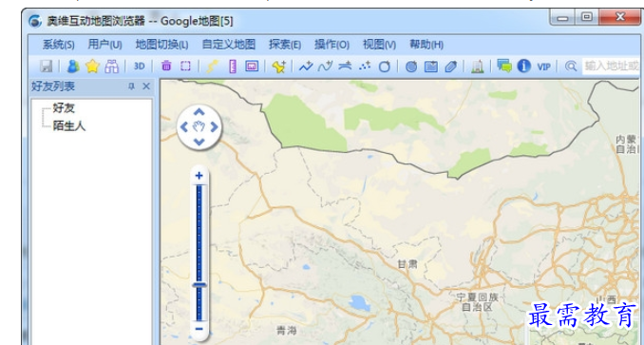Open the user/friend icon in toolbar
The width and height of the screenshot is (644, 345).
(73, 67)
